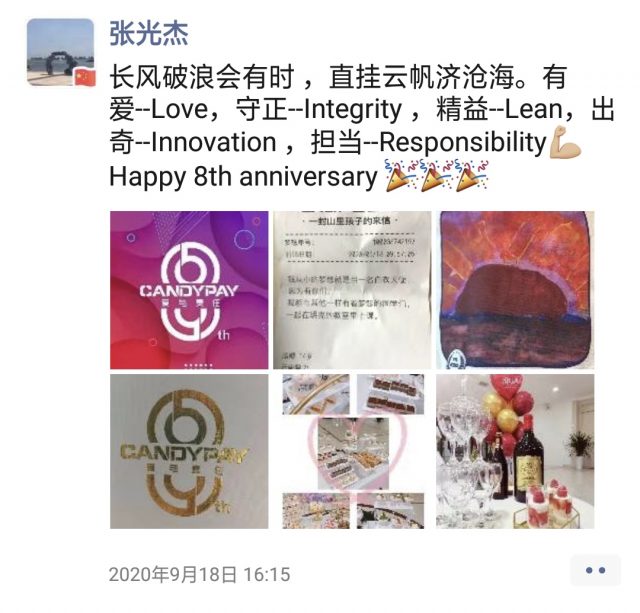Open 张光杰's profile avatar
The width and height of the screenshot is (640, 613).
tap(60, 52)
